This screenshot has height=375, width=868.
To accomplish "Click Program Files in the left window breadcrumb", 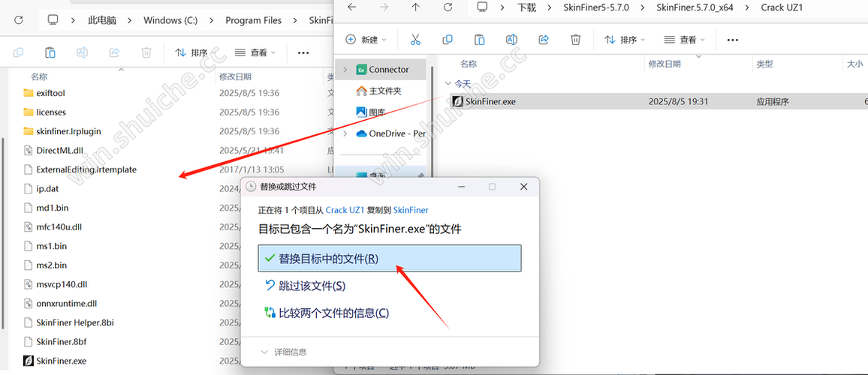I will (x=253, y=20).
